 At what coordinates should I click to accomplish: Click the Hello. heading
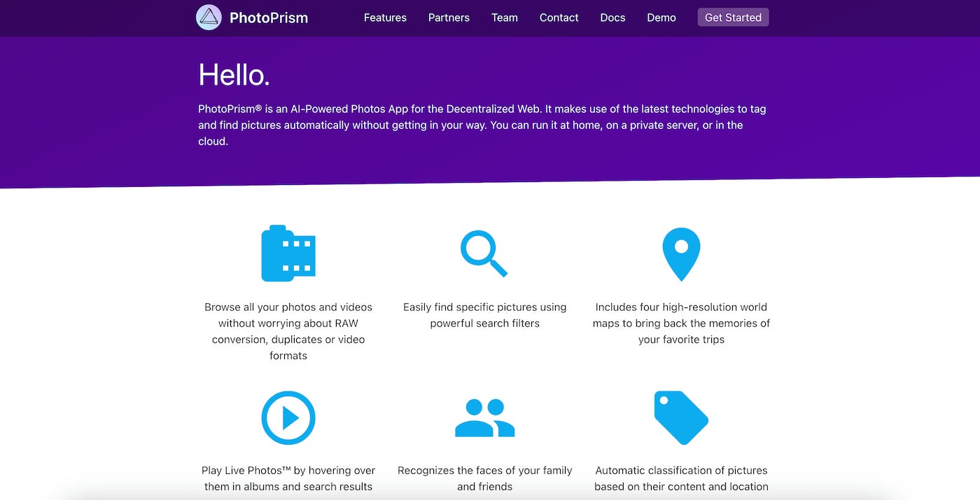point(234,75)
